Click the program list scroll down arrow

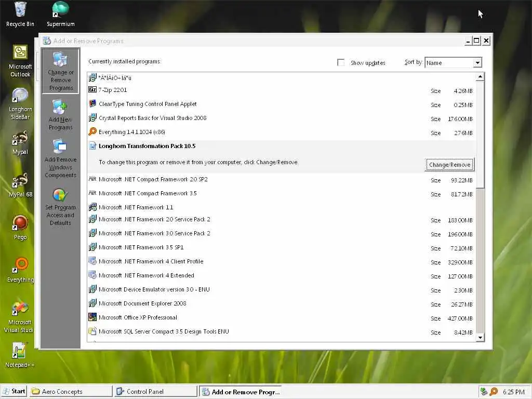[480, 337]
